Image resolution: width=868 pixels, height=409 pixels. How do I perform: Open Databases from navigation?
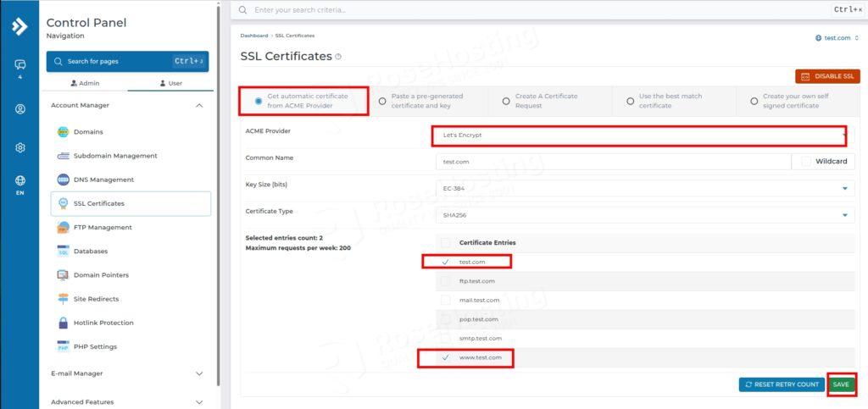point(90,251)
